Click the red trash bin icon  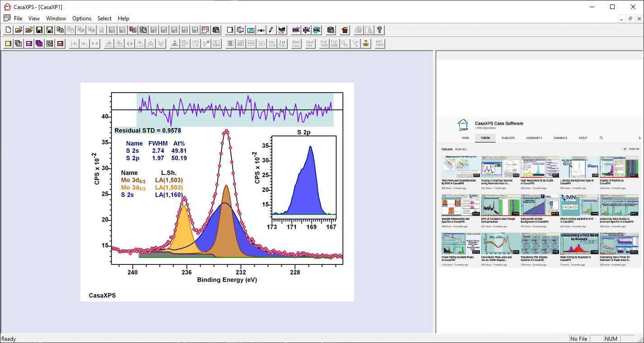[345, 30]
